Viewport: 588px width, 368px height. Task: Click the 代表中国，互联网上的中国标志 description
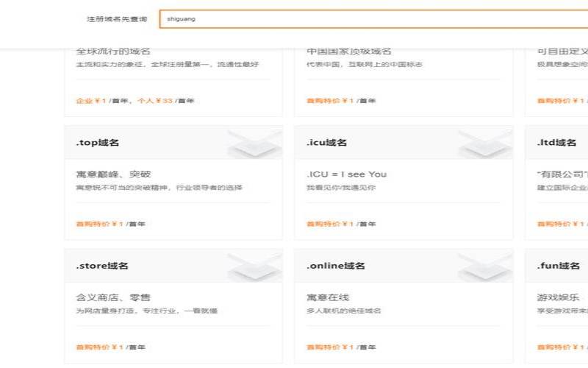coord(365,64)
